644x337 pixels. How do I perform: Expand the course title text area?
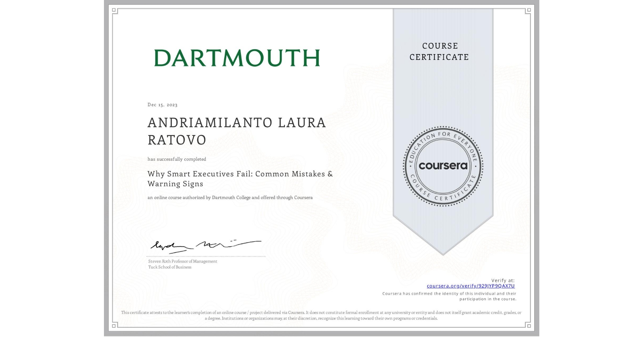(240, 179)
